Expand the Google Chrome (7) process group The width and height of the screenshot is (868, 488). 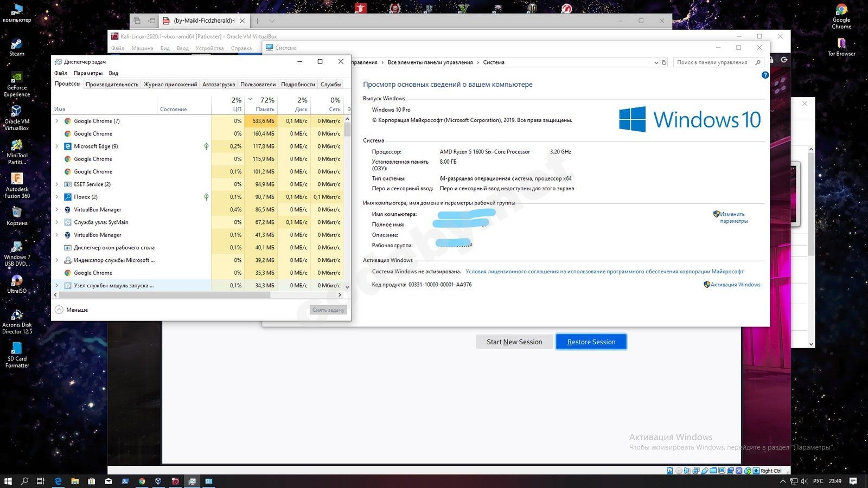tap(57, 121)
